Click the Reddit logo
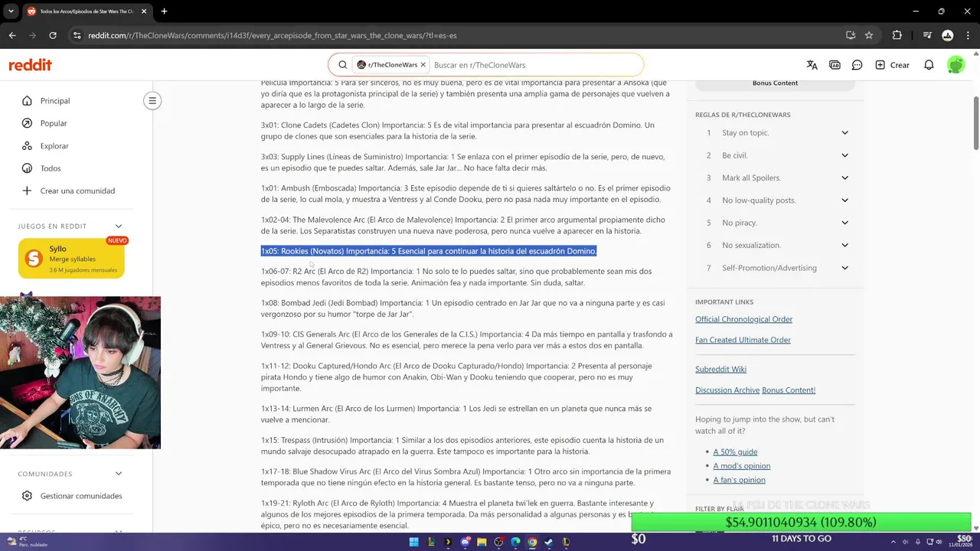The height and width of the screenshot is (551, 980). click(x=31, y=65)
